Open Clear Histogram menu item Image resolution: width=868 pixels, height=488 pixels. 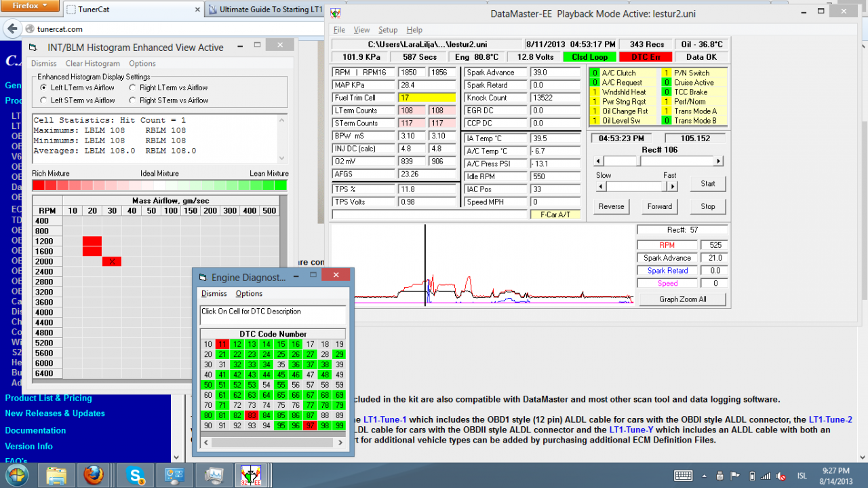click(x=93, y=64)
